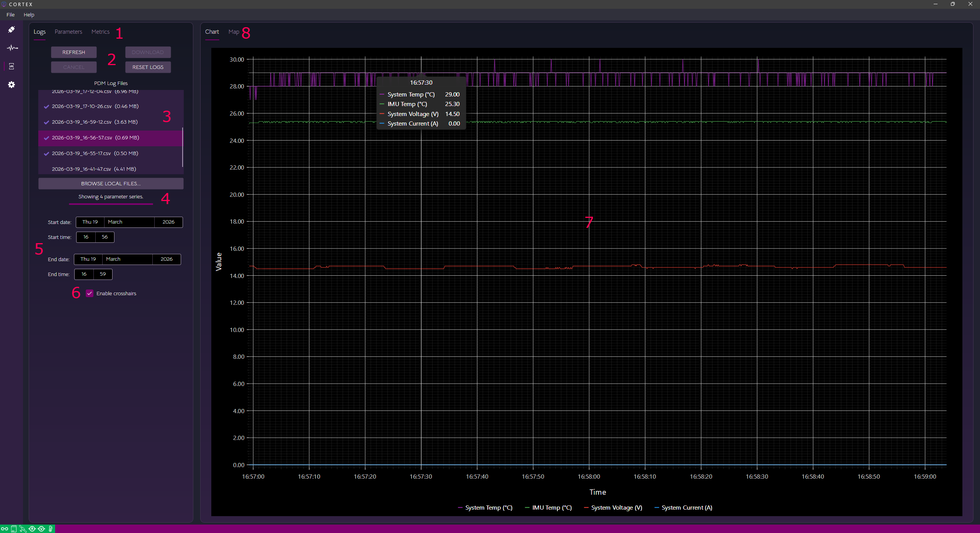The image size is (980, 533).
Task: Open settings gear in sidebar
Action: click(11, 85)
